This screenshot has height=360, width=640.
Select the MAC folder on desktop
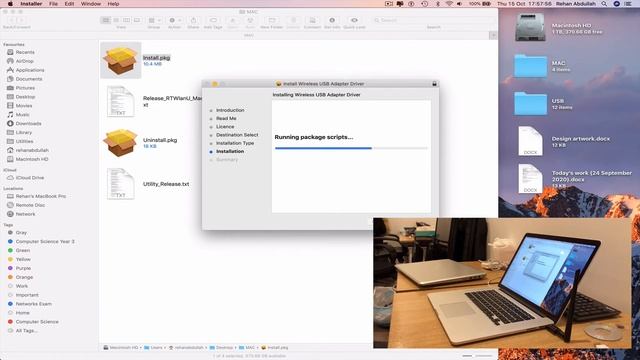click(x=530, y=66)
